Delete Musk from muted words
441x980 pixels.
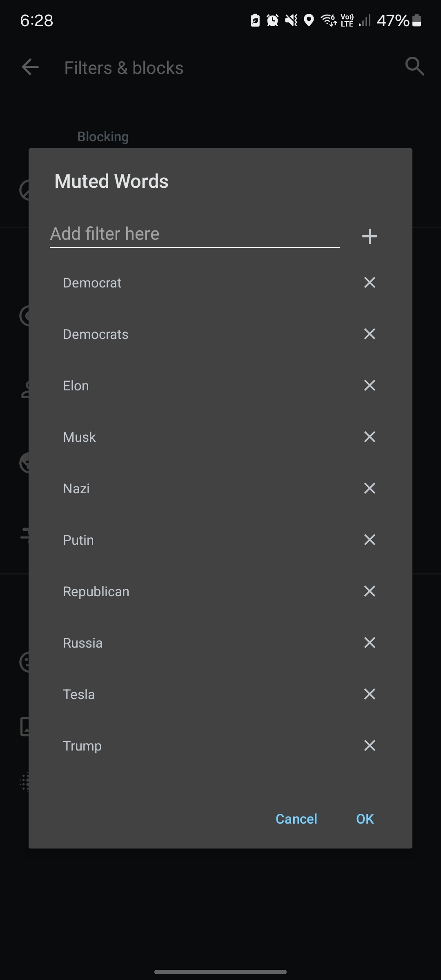pos(370,437)
